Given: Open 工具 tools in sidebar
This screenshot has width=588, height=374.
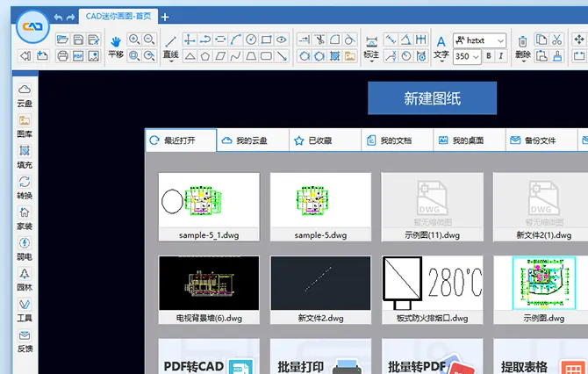Looking at the screenshot, I should click(25, 311).
